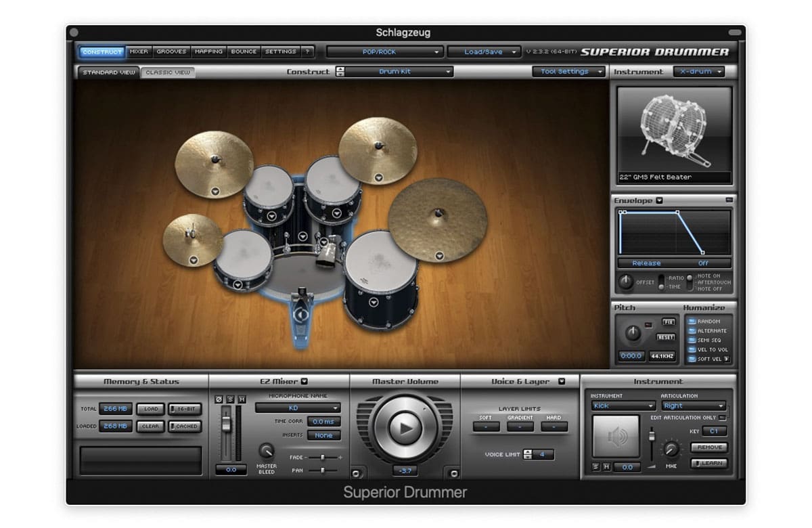Switch to the Grooves tab
This screenshot has width=812, height=528.
point(171,51)
